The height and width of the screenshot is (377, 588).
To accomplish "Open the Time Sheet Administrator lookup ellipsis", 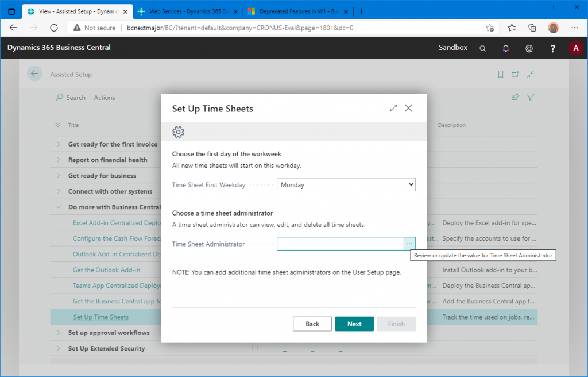I will 409,244.
